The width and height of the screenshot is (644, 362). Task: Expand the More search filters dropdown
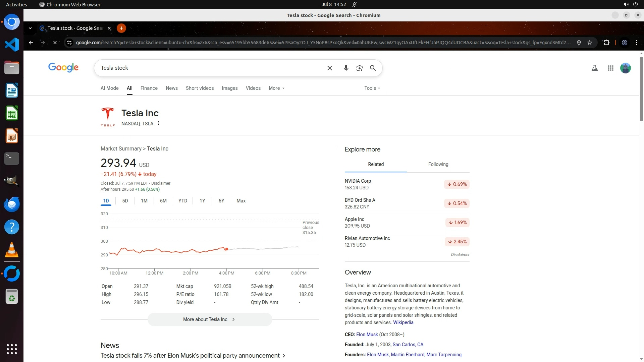[x=276, y=88]
